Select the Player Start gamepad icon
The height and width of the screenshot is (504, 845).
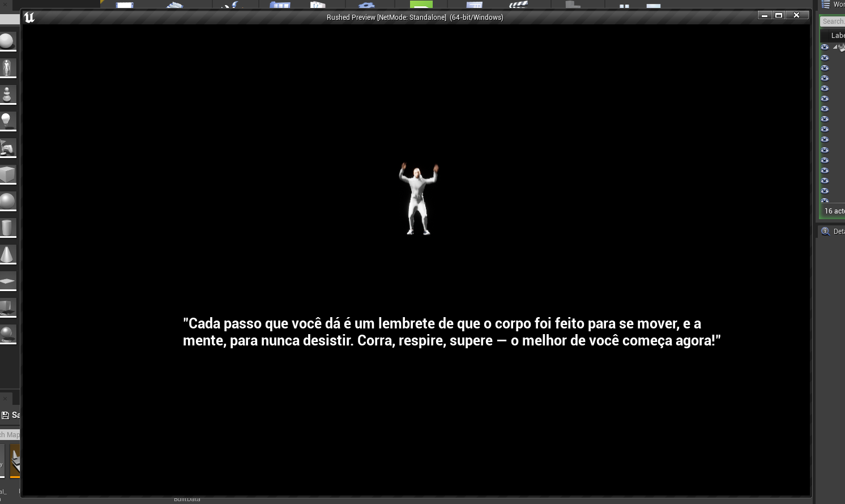point(7,148)
